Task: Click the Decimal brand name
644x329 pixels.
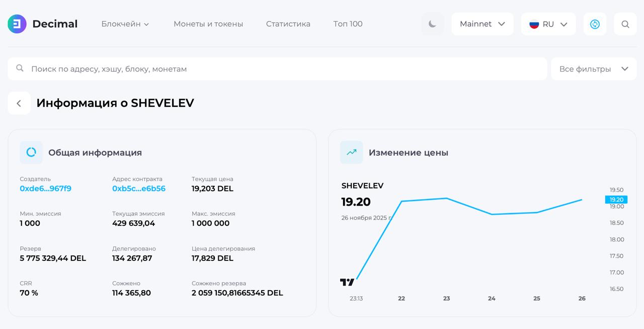Action: [x=55, y=24]
